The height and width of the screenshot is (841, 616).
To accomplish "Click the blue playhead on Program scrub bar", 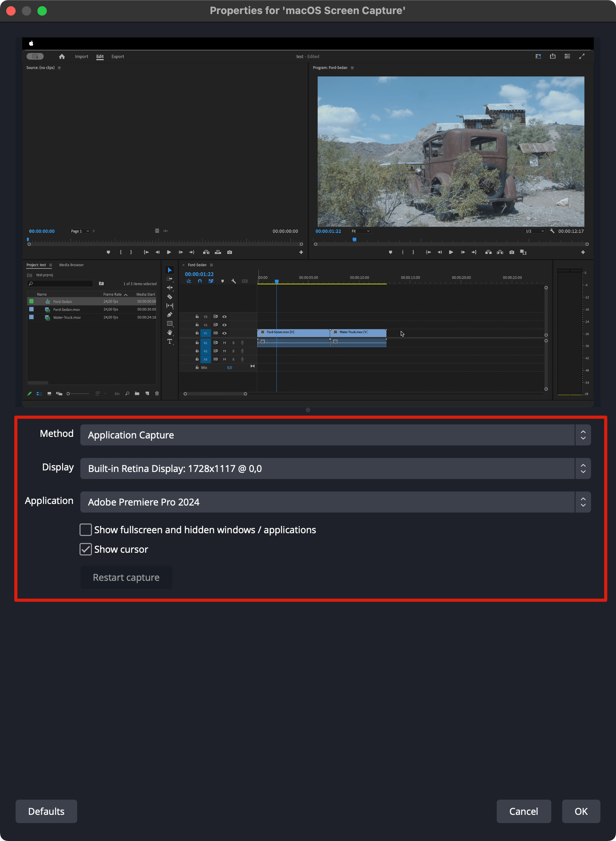I will pos(354,240).
